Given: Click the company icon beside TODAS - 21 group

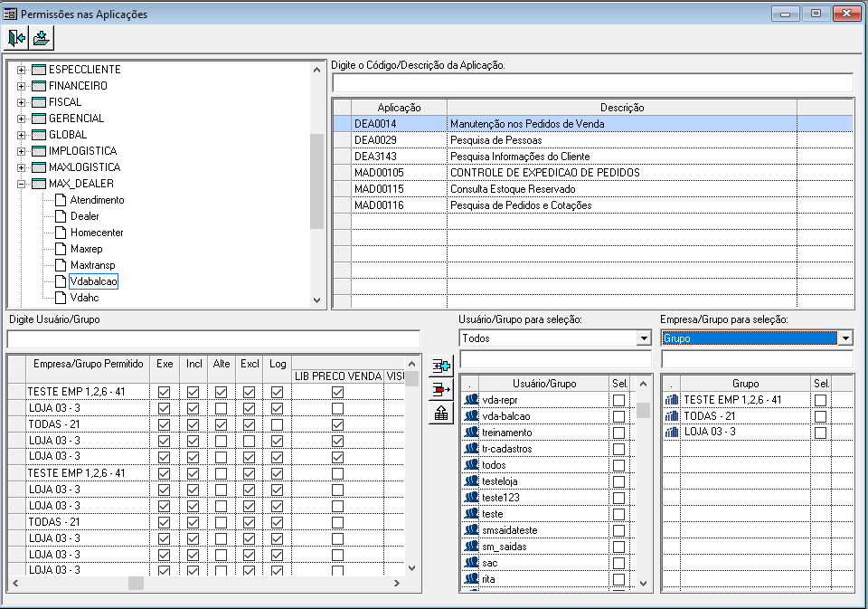Looking at the screenshot, I should (x=672, y=415).
